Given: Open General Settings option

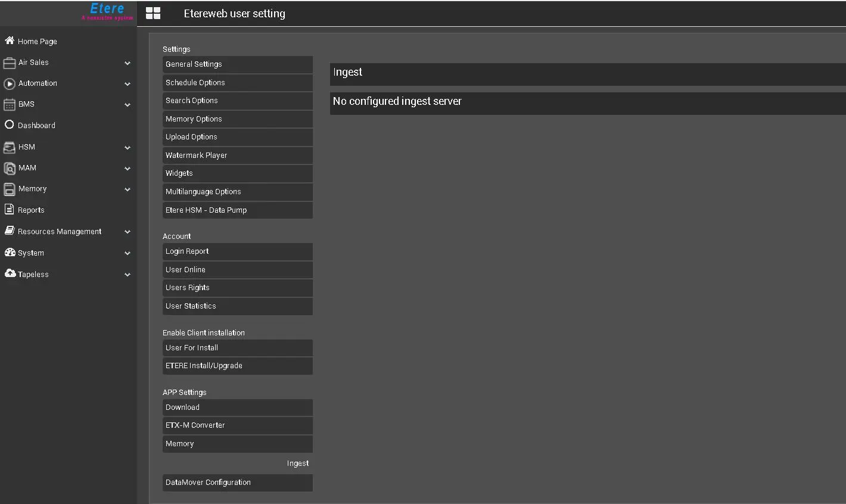Looking at the screenshot, I should click(x=237, y=64).
